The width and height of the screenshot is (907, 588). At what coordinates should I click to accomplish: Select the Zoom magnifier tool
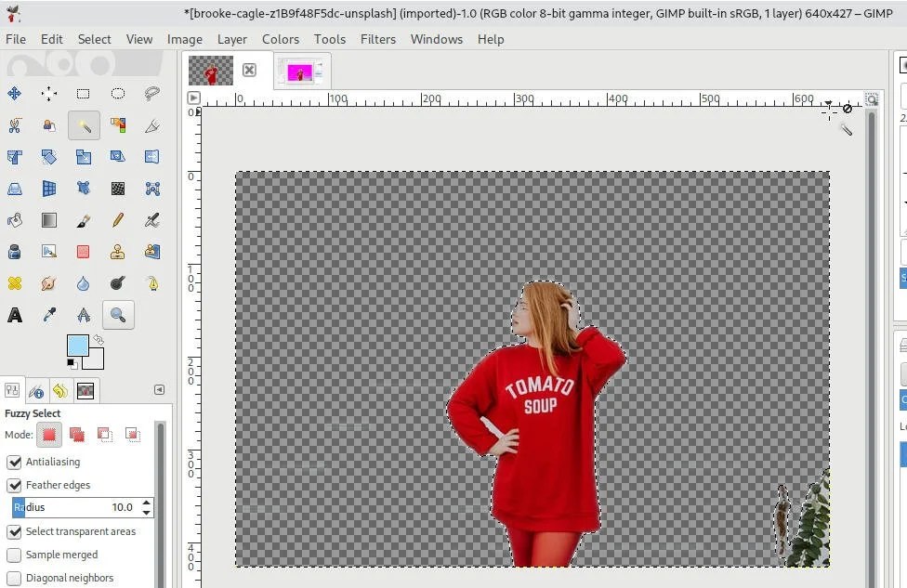tap(118, 315)
